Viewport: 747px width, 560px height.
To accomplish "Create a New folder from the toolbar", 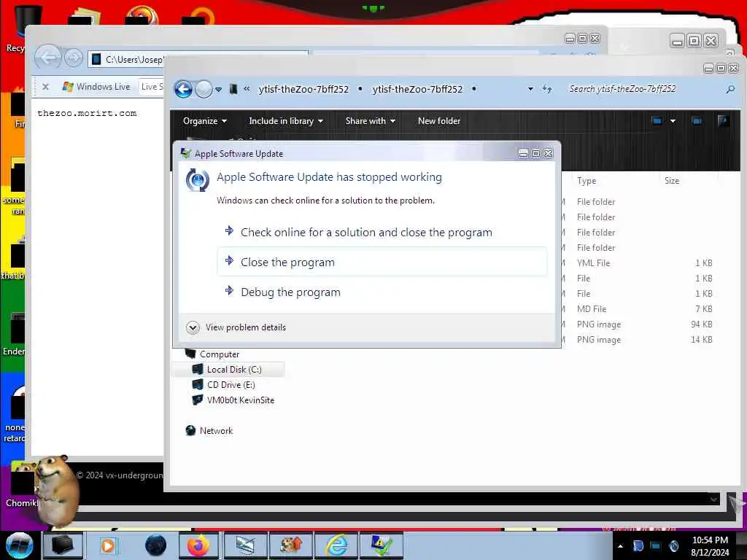I will 438,121.
